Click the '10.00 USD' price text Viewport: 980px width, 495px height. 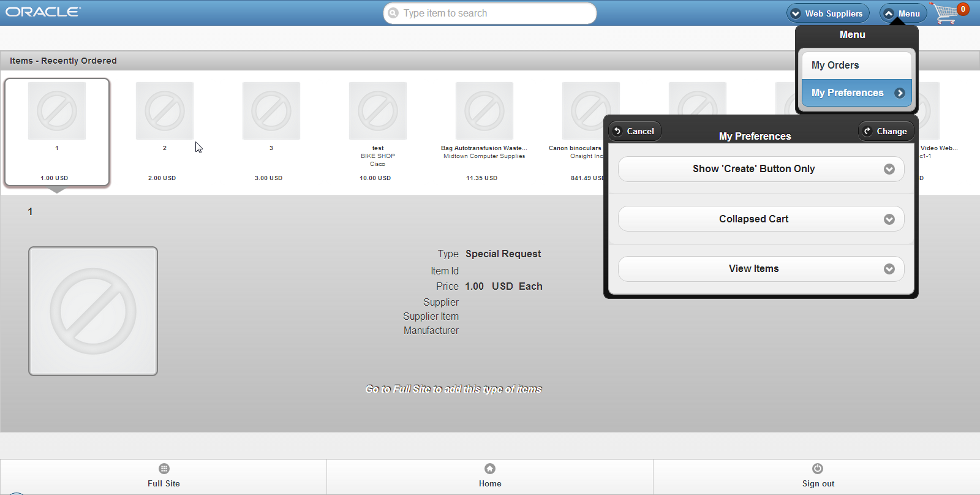(375, 178)
